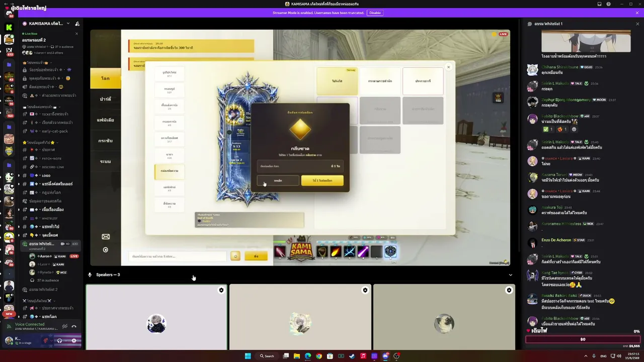The height and width of the screenshot is (362, 644).
Task: Click moderator shield icon on first speaker tile
Action: click(221, 290)
